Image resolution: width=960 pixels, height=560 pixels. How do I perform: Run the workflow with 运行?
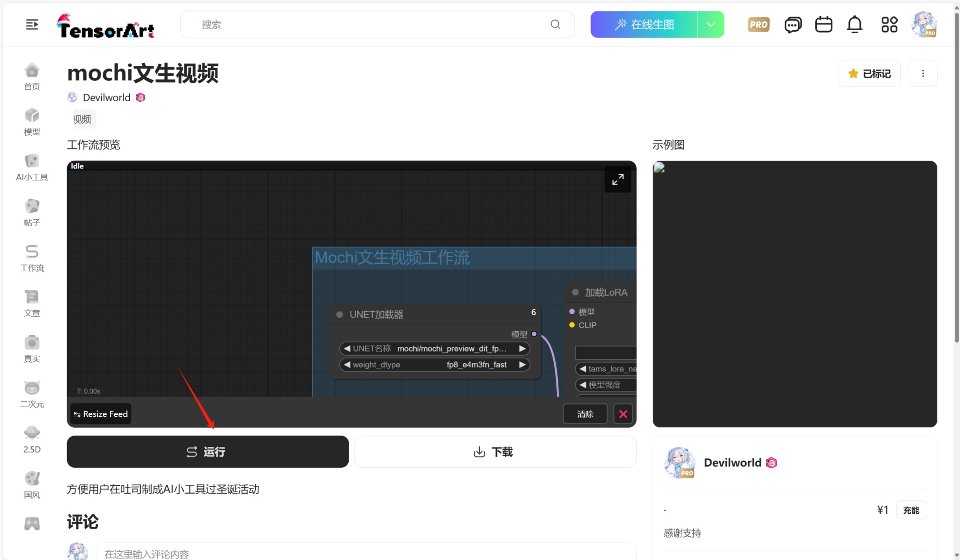click(208, 452)
